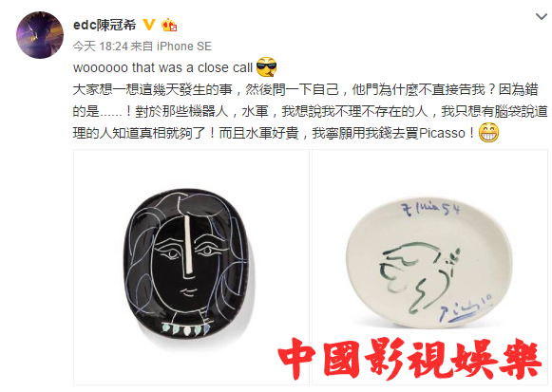This screenshot has height=392, width=552.
Task: Open the edc陳冠希 username link
Action: click(105, 25)
